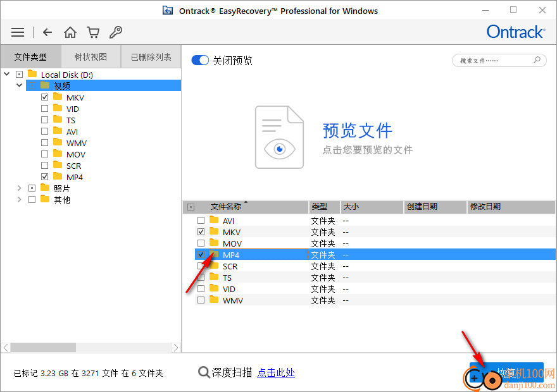Select the VID row in file list
Image resolution: width=557 pixels, height=392 pixels.
(x=375, y=289)
